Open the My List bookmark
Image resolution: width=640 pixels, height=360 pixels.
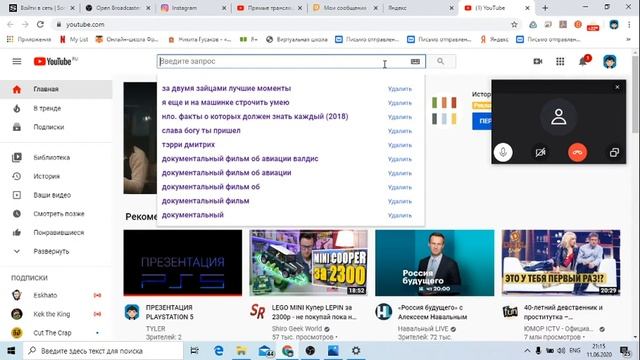pyautogui.click(x=74, y=40)
